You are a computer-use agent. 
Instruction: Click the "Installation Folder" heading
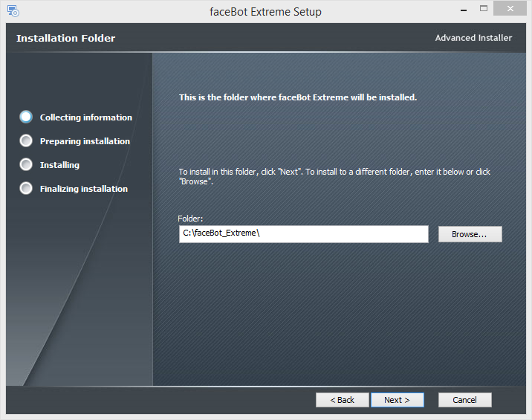[x=66, y=38]
